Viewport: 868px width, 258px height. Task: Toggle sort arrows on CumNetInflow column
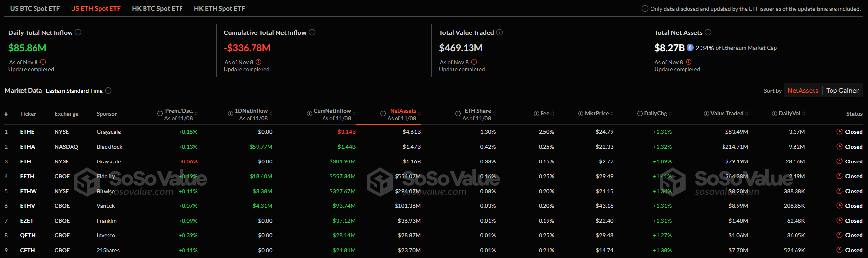click(x=354, y=114)
